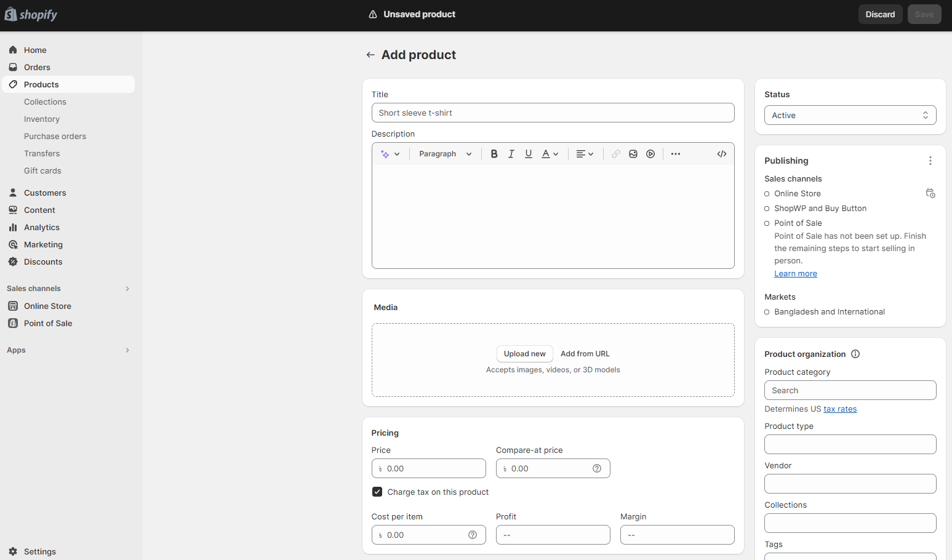Image resolution: width=952 pixels, height=560 pixels.
Task: Click the Product category search field
Action: (850, 390)
